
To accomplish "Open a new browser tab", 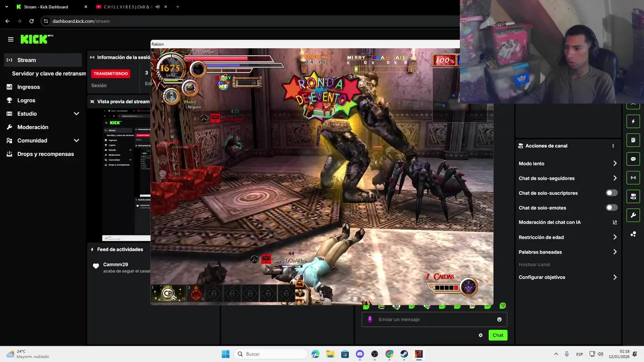I will (x=178, y=7).
